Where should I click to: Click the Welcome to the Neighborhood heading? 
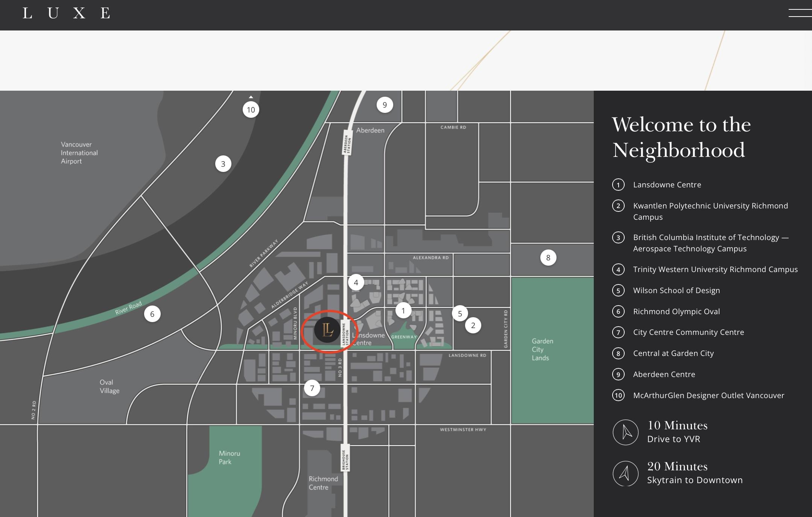tap(681, 137)
